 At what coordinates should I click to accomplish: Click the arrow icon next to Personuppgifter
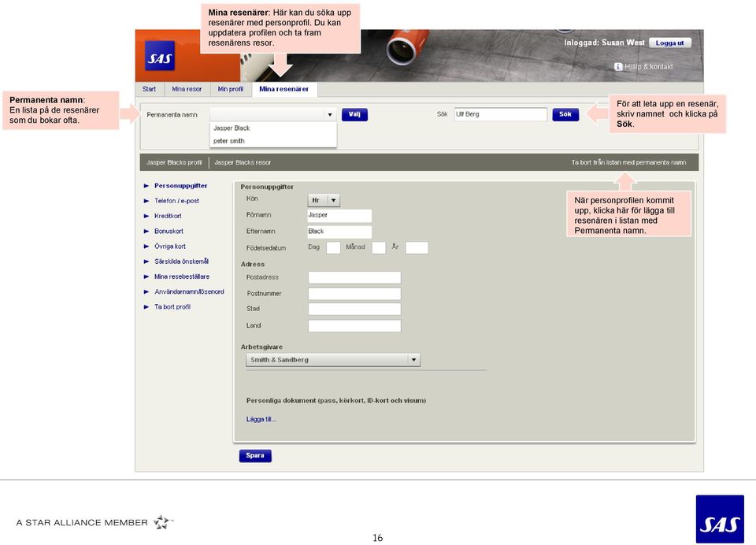[146, 186]
